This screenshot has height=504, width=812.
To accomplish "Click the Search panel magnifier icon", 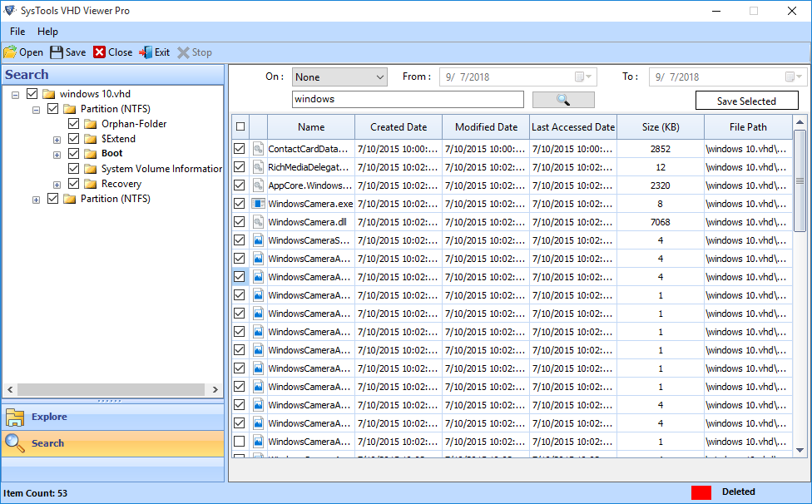I will coord(14,443).
